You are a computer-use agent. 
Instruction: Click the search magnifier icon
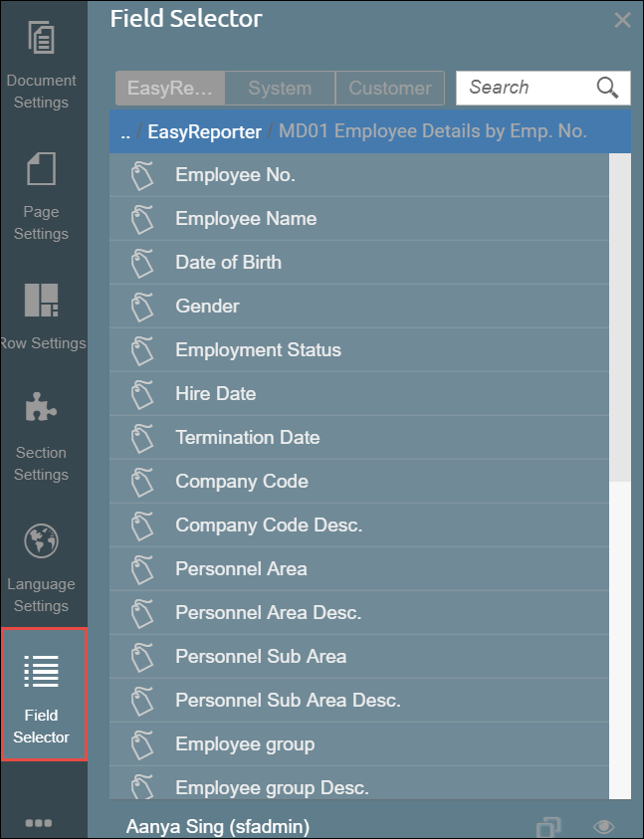[607, 88]
